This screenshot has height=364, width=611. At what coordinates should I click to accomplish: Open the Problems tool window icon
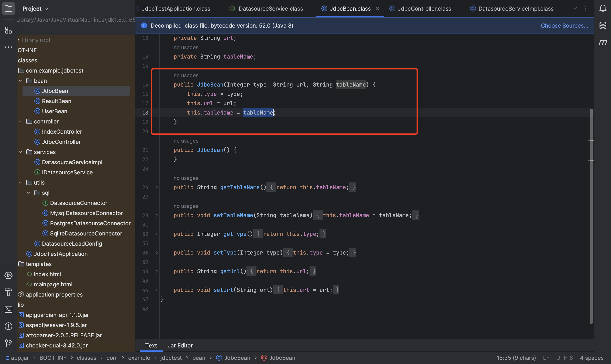click(x=8, y=326)
